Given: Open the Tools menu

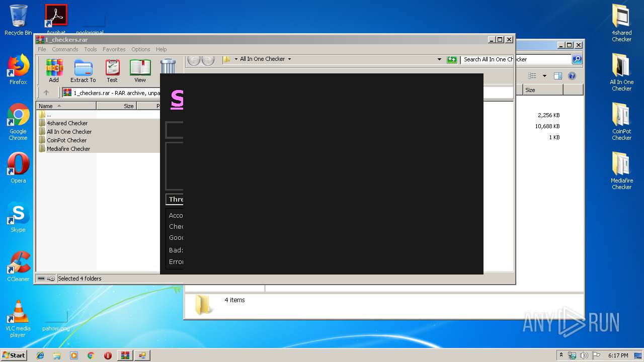Looking at the screenshot, I should pos(91,49).
